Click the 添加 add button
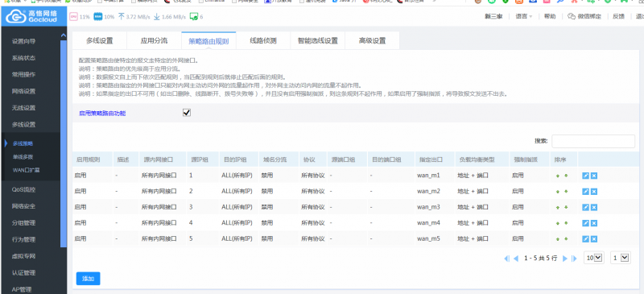Image resolution: width=644 pixels, height=294 pixels. click(x=89, y=279)
